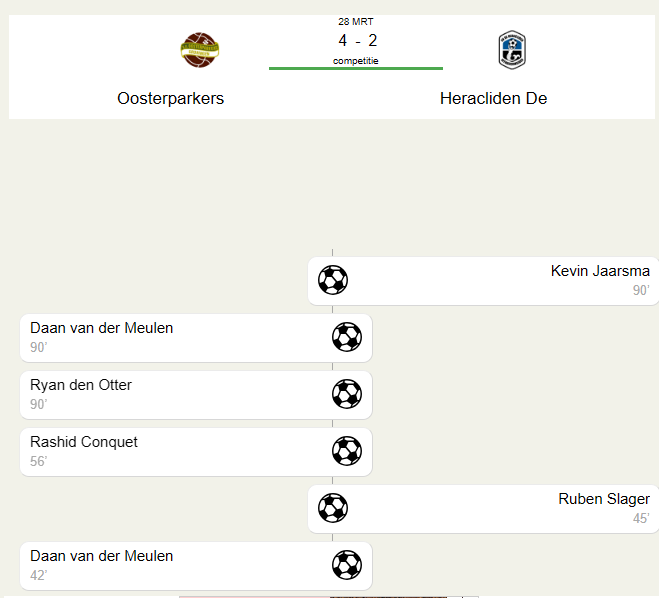This screenshot has width=659, height=598.
Task: Click the goal icon for Rashid Conquet
Action: click(347, 451)
